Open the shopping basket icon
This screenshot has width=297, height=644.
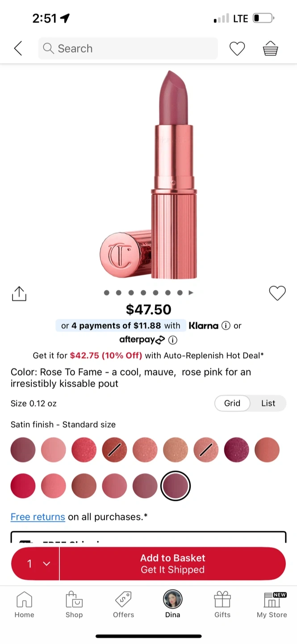(270, 48)
